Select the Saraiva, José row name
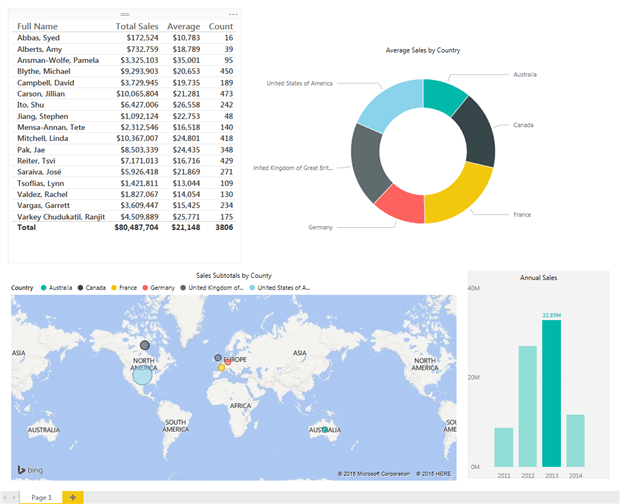The height and width of the screenshot is (504, 620). click(x=39, y=172)
